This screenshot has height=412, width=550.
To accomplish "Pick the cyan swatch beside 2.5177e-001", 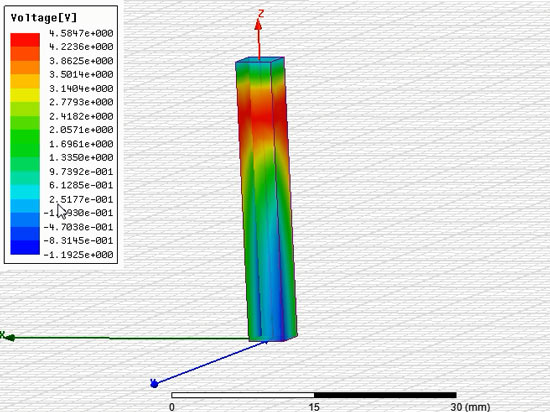I will (25, 192).
